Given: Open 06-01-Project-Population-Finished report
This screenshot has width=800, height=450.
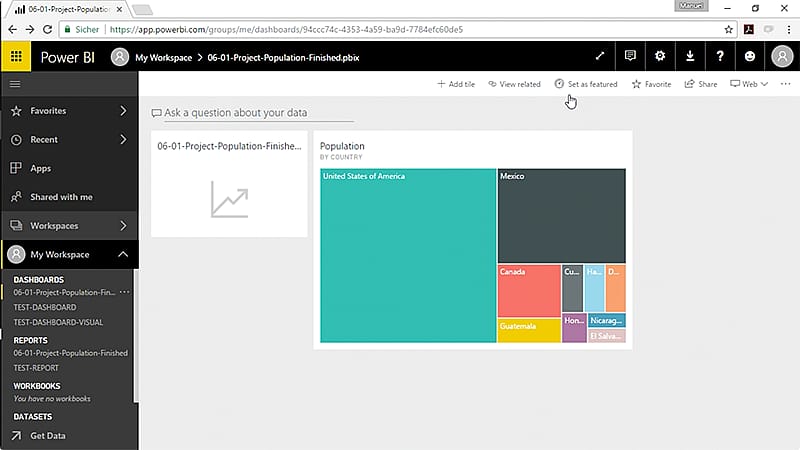Looking at the screenshot, I should 70,353.
